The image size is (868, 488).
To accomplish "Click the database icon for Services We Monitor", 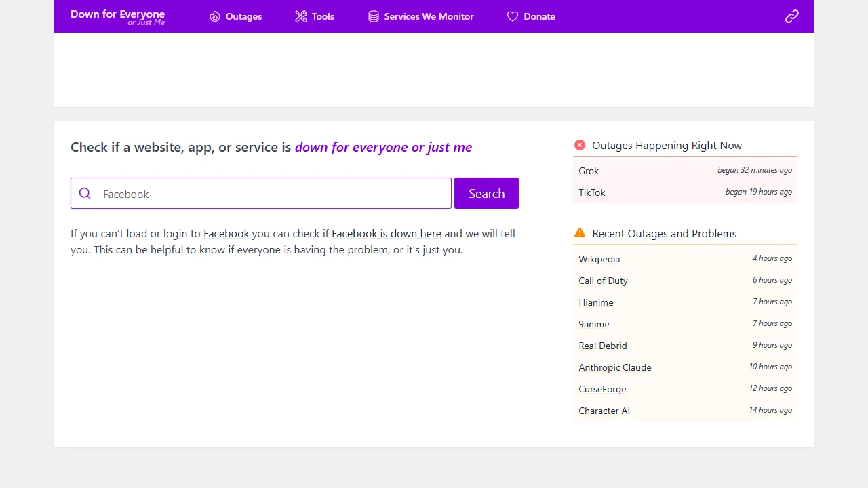I will tap(374, 16).
